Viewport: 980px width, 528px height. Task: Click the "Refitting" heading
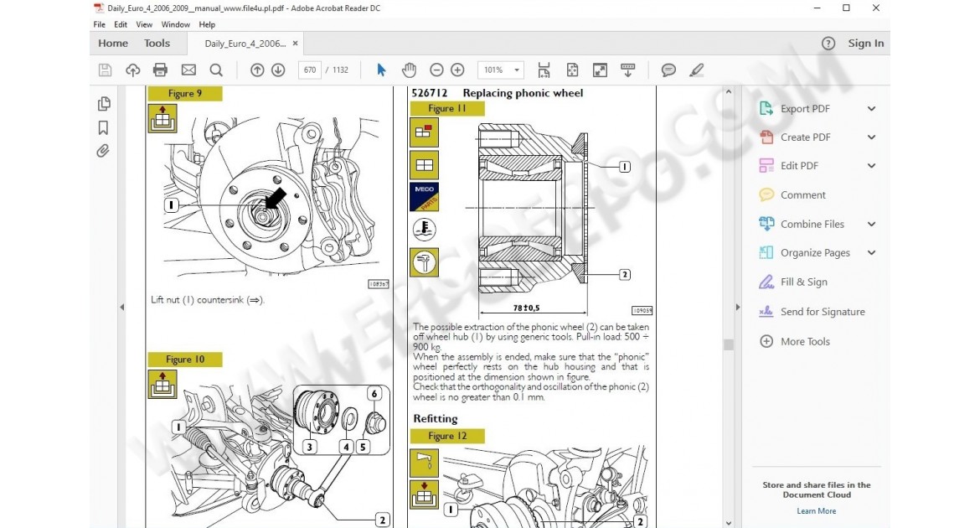(x=435, y=418)
